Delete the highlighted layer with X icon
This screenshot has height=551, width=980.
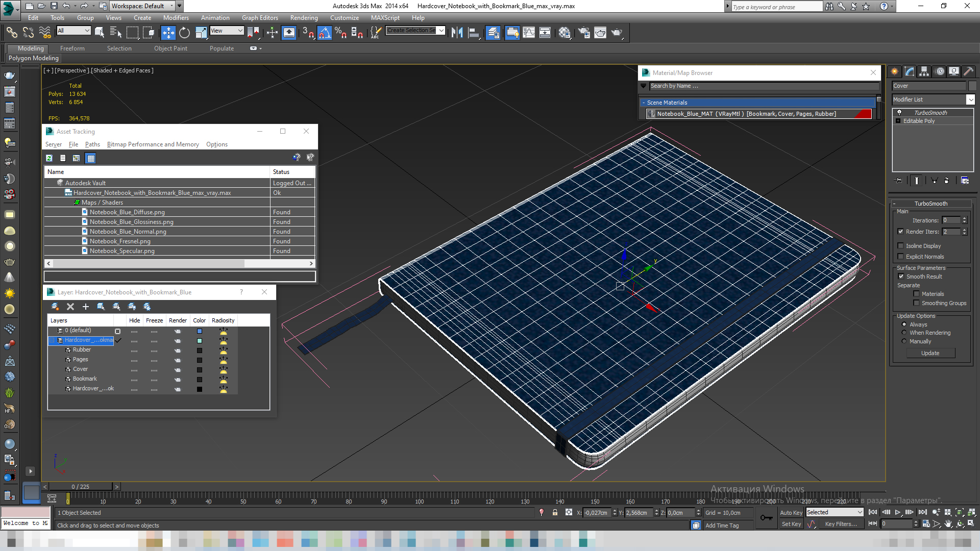click(70, 307)
